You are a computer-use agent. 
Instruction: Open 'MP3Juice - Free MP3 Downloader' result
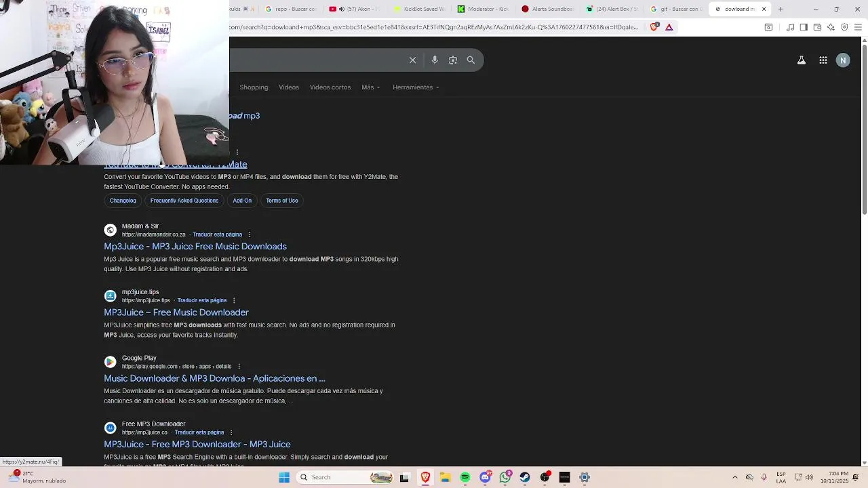[197, 445]
